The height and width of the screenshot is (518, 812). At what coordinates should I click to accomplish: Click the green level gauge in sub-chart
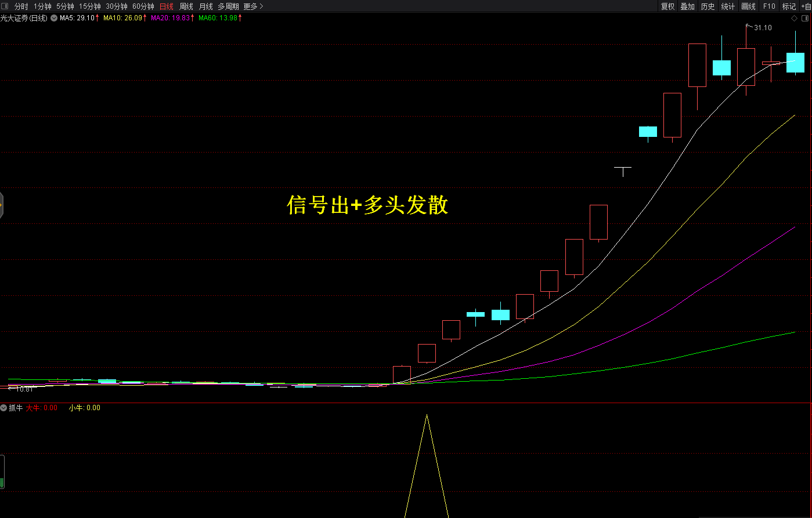point(2,472)
